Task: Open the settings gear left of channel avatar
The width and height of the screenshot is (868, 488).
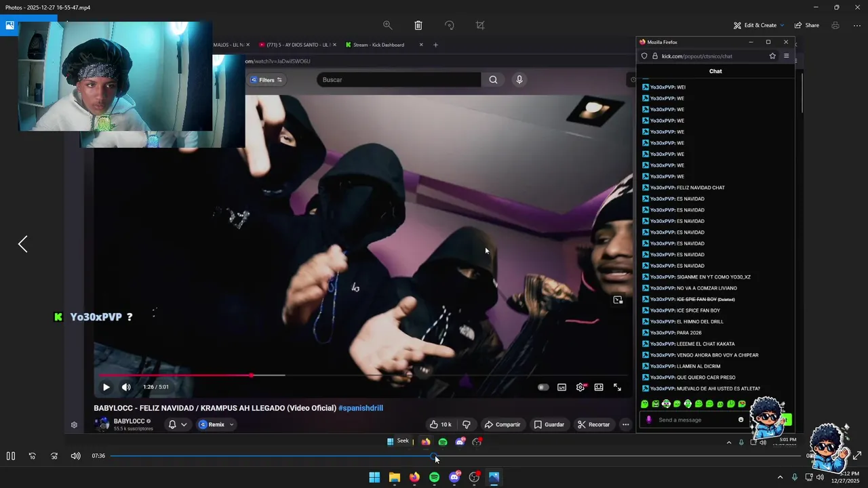Action: point(74,425)
